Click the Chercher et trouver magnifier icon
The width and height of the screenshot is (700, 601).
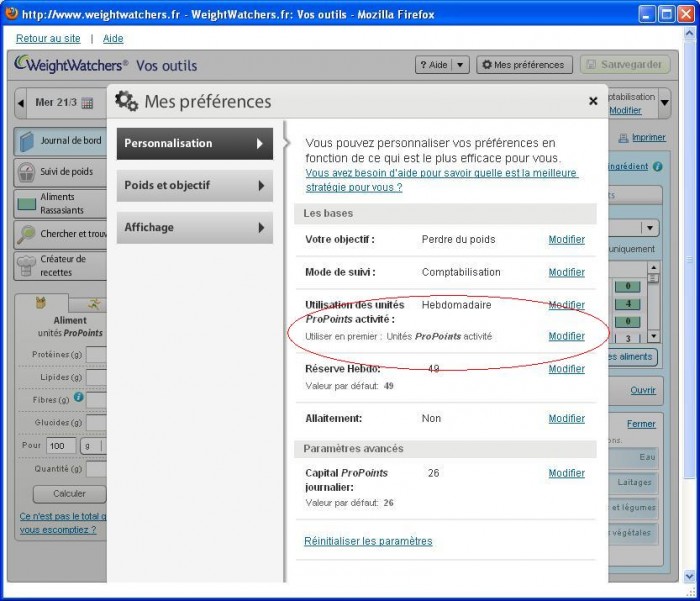[26, 234]
